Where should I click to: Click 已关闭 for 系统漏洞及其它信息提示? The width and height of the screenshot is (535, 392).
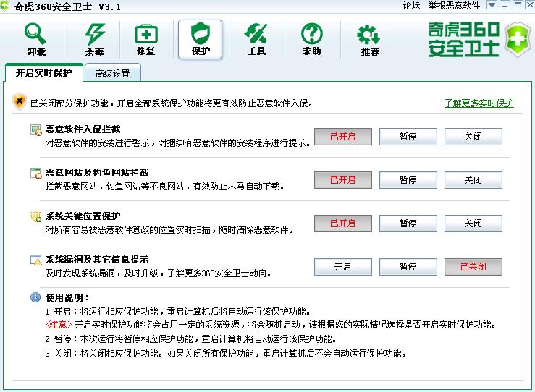click(x=473, y=267)
